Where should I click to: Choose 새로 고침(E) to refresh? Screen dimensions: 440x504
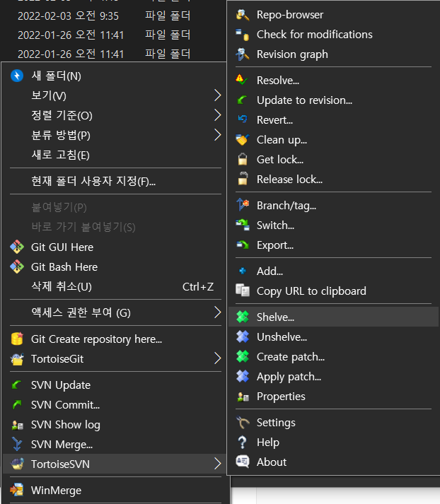point(115,155)
